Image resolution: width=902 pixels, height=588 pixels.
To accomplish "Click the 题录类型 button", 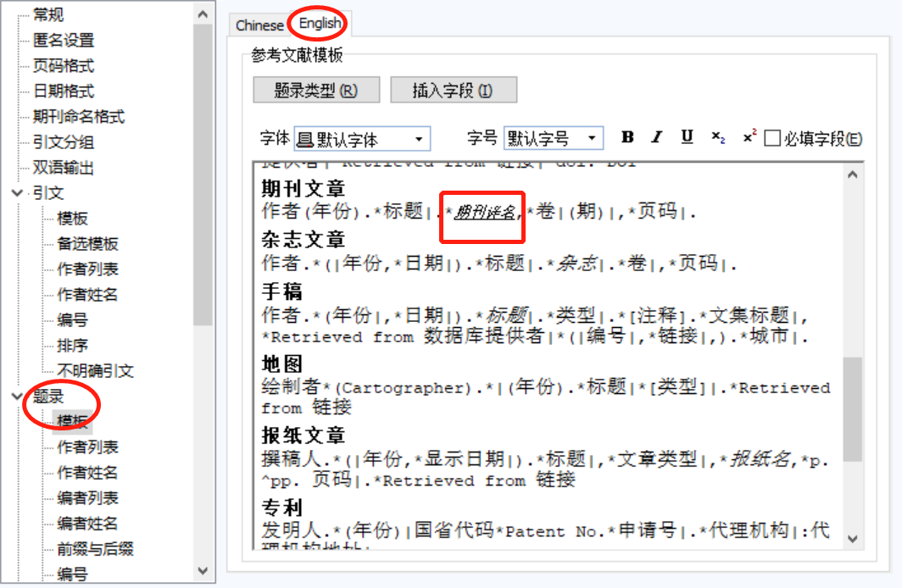I will [x=315, y=90].
